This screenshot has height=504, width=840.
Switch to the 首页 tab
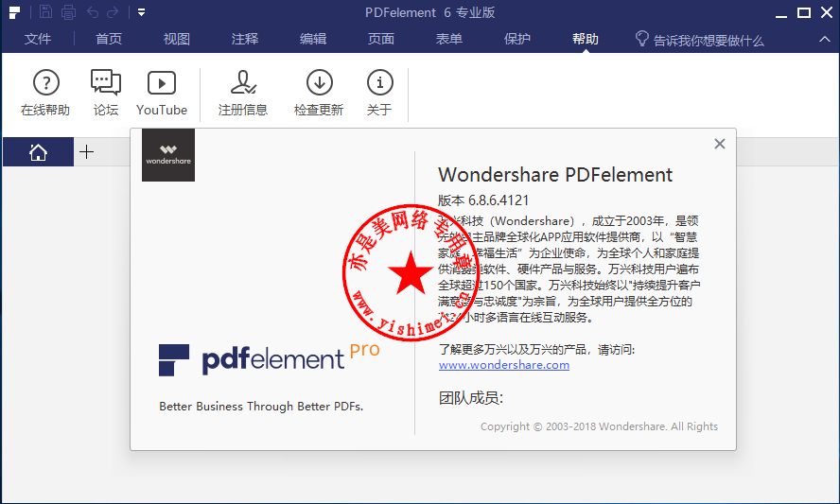click(109, 39)
